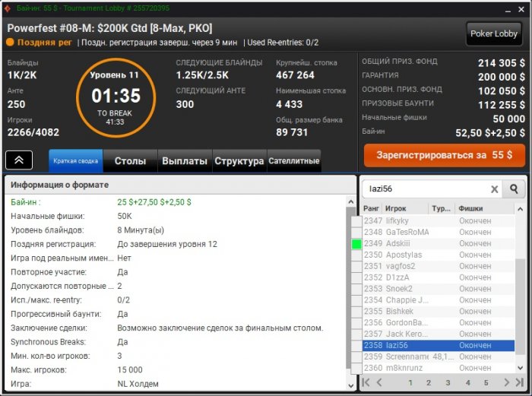Screen dimensions: 532x396
Task: Sort players by Фишки column
Action: click(485, 208)
